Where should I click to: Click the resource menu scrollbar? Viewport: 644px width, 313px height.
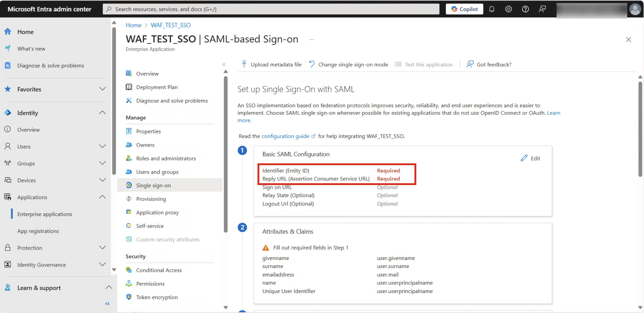(226, 154)
